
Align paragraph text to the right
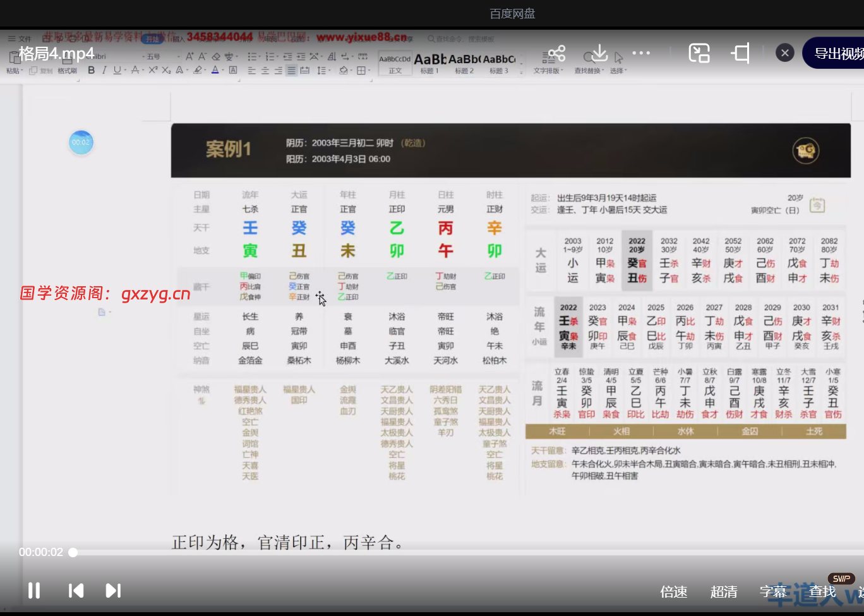(278, 70)
